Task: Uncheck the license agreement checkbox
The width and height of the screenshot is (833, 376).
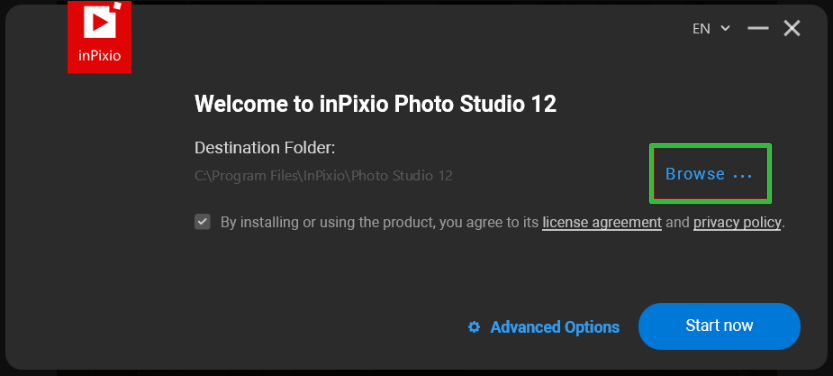Action: [x=202, y=222]
